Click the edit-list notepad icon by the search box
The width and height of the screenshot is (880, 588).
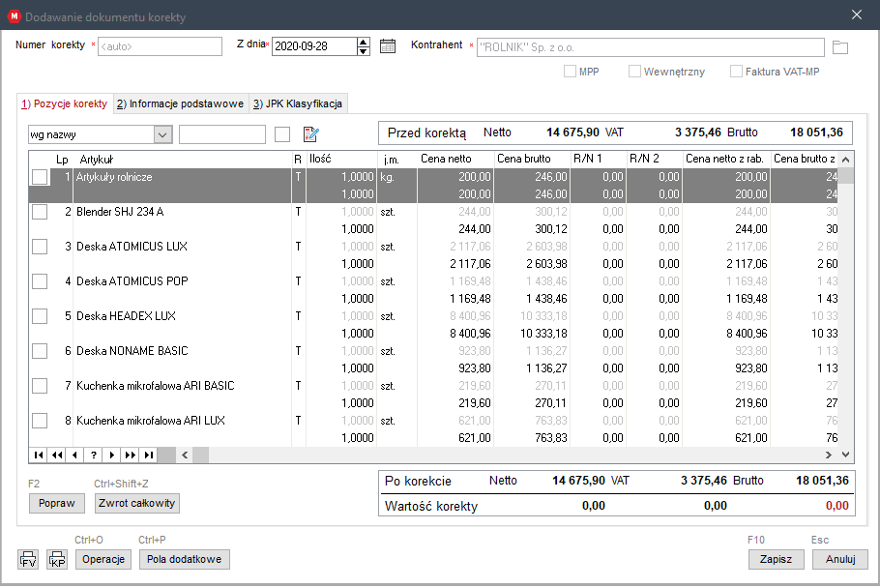tap(311, 134)
